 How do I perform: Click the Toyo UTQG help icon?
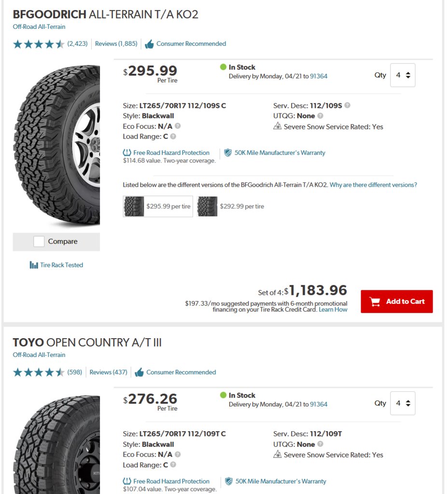(321, 444)
